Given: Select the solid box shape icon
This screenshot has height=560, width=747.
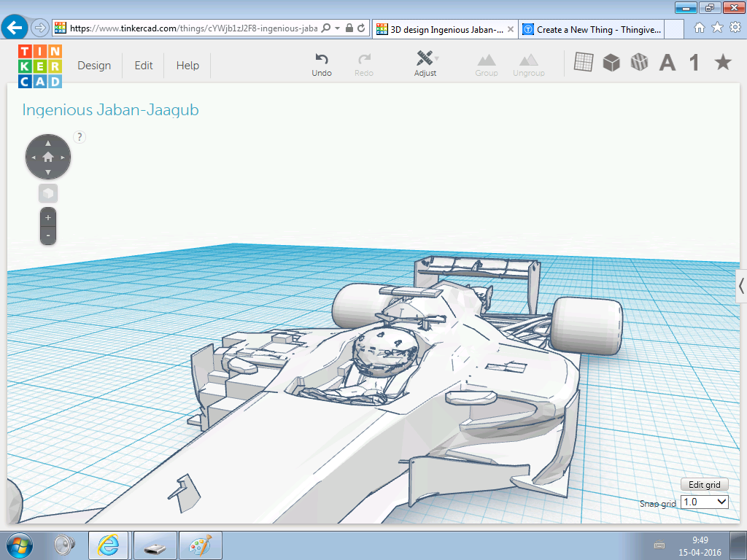Looking at the screenshot, I should [x=611, y=63].
